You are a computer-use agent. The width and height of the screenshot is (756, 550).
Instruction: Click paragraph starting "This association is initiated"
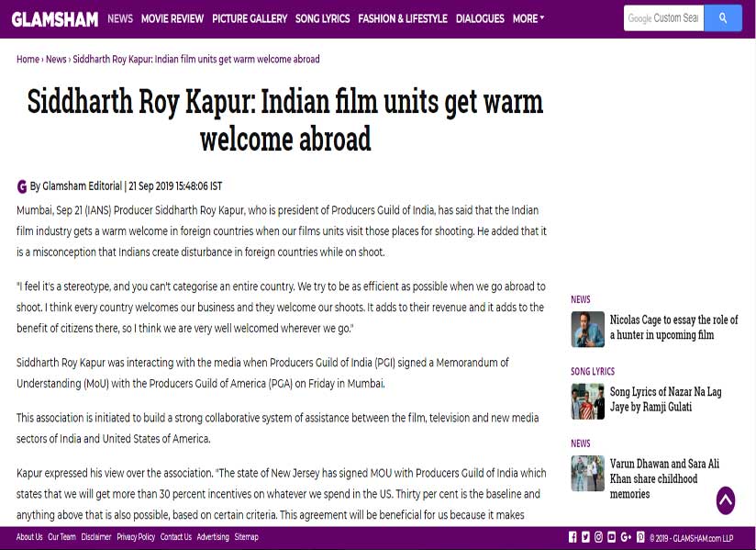point(278,429)
